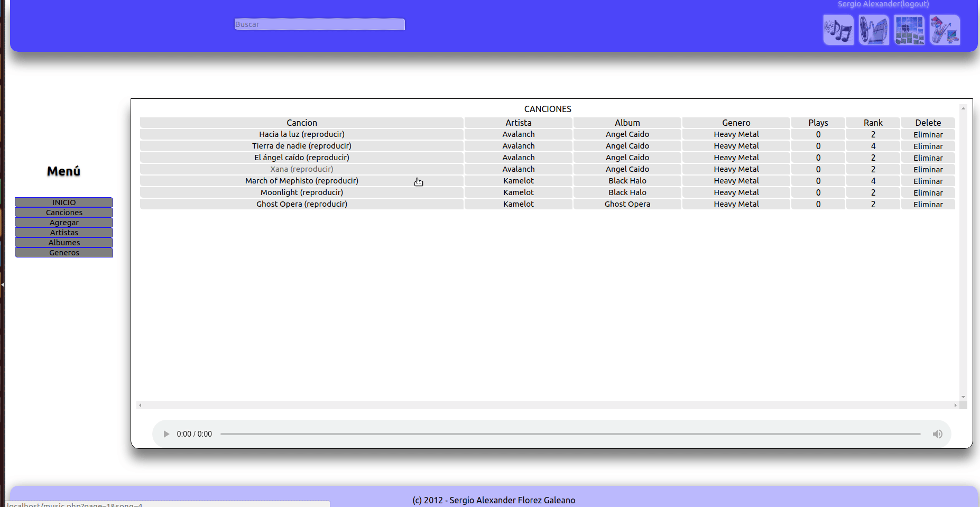This screenshot has width=980, height=507.
Task: Select the Canciones menu entry
Action: tap(64, 212)
